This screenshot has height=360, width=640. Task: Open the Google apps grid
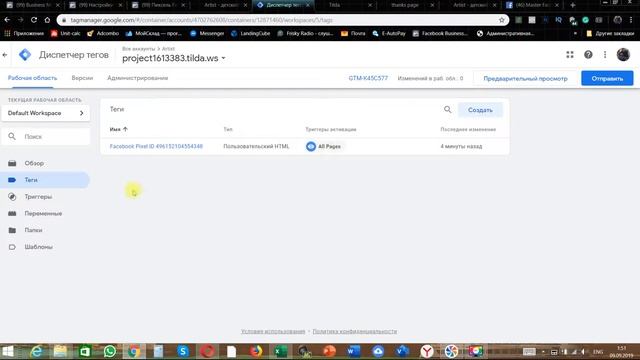570,54
